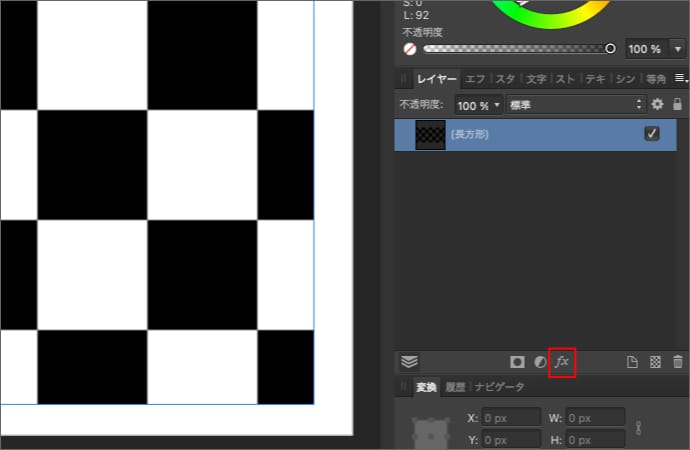
Task: Click the adjustment layer half-circle icon
Action: point(540,361)
